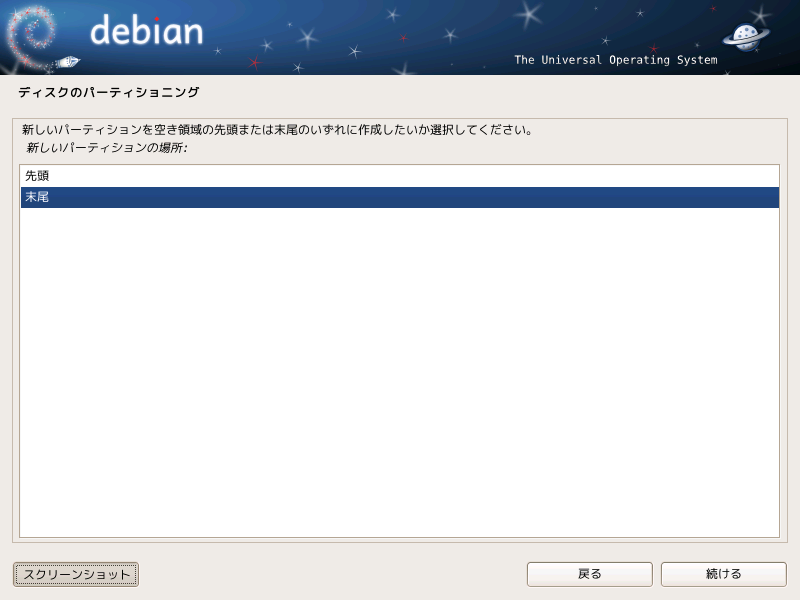Click gray space between スクリーンショット and 戻る
This screenshot has height=600, width=800.
(x=332, y=574)
